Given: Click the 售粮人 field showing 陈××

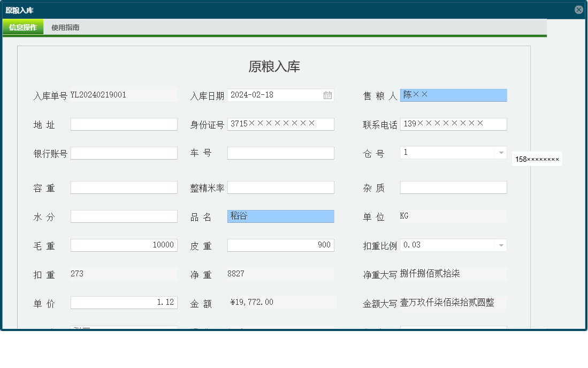Looking at the screenshot, I should pyautogui.click(x=453, y=95).
